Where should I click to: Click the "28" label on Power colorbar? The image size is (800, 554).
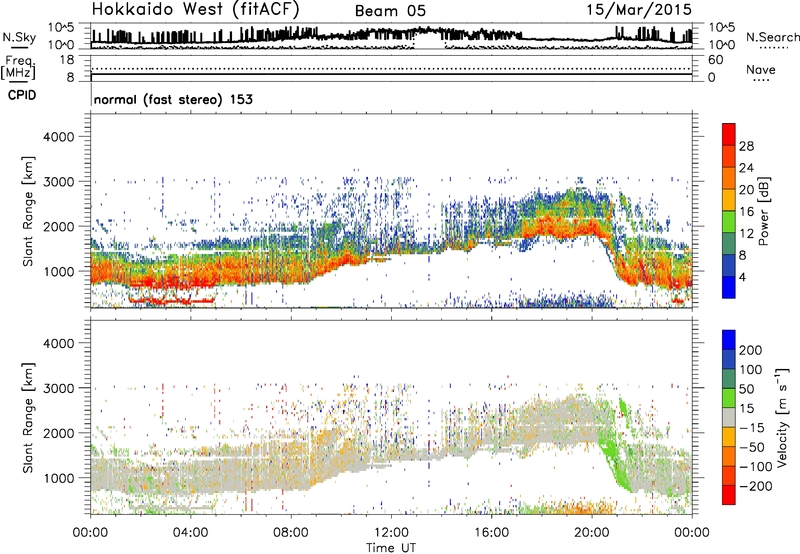pyautogui.click(x=746, y=146)
